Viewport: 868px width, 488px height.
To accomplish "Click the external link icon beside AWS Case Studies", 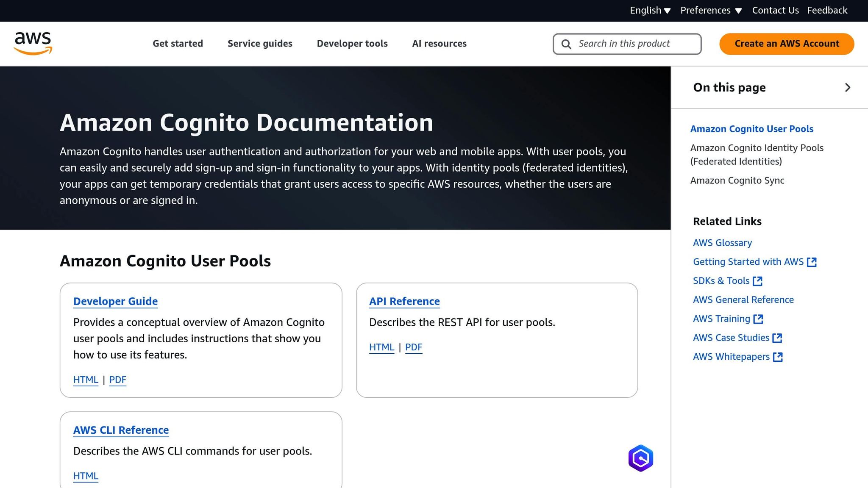I will (778, 338).
